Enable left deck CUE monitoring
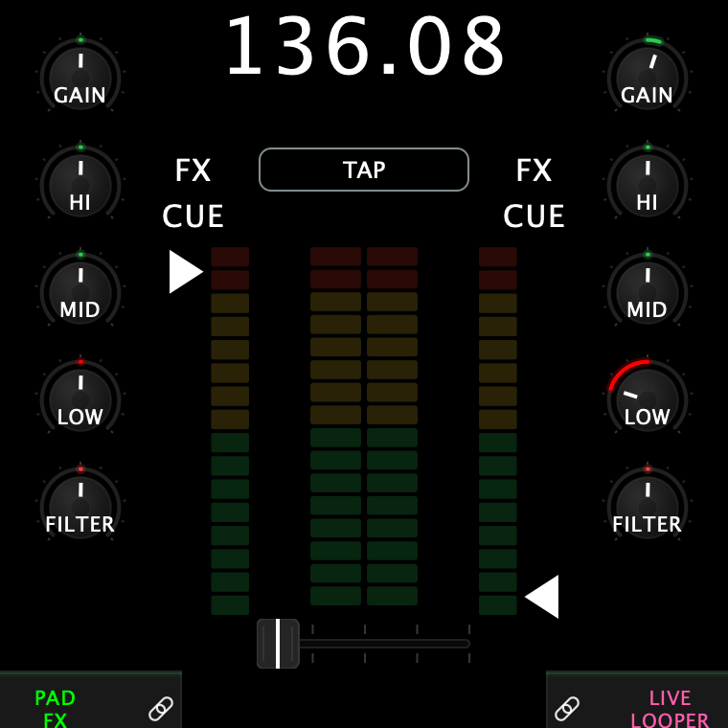728x728 pixels. coord(193,216)
